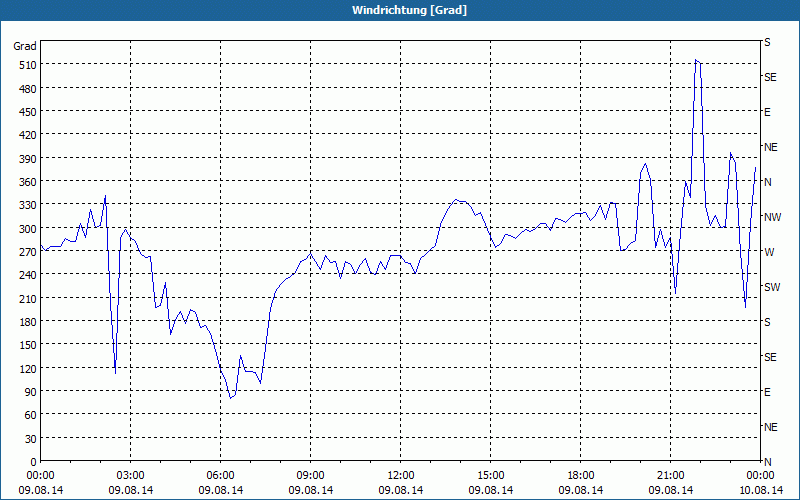Click the 09.08.14 date under 15:00

(x=490, y=490)
